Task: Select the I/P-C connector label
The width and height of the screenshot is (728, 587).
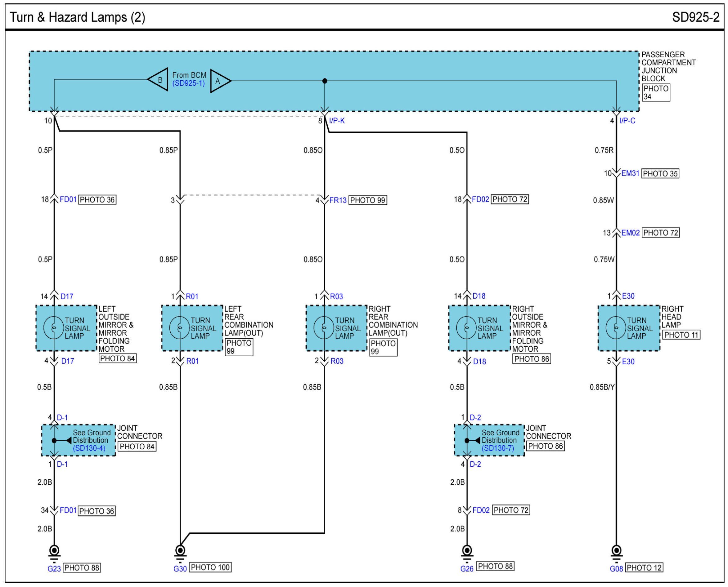Action: click(x=627, y=121)
